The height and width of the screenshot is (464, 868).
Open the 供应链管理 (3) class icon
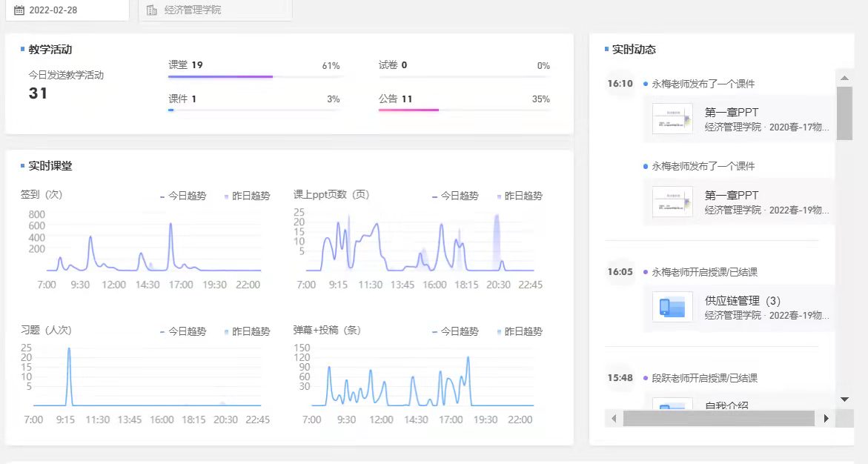coord(672,307)
